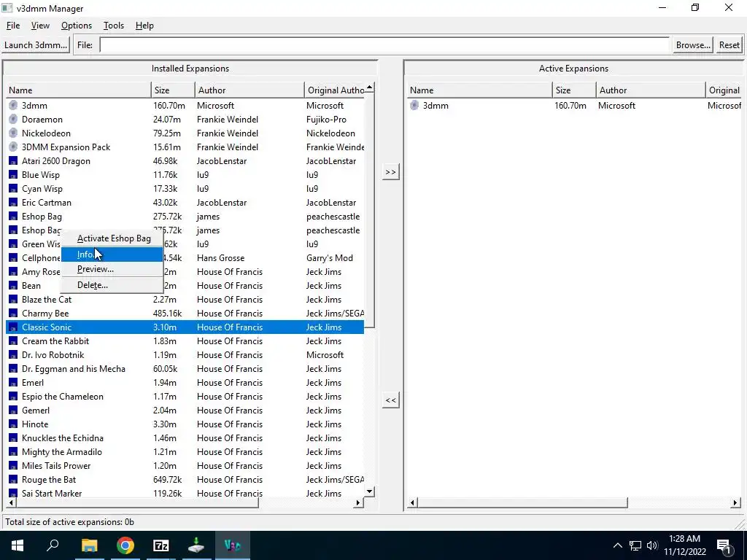
Task: Click the Cream the Rabbit item icon
Action: pos(13,341)
